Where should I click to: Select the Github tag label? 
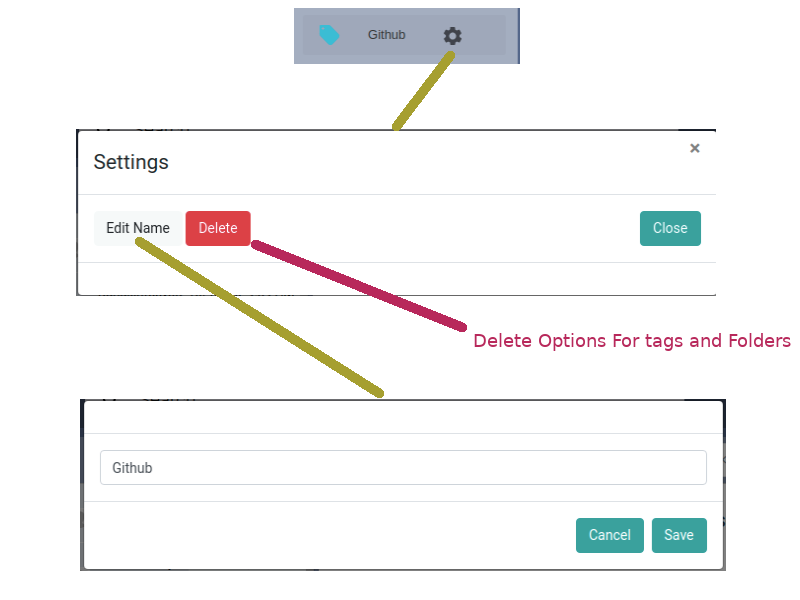[x=386, y=35]
